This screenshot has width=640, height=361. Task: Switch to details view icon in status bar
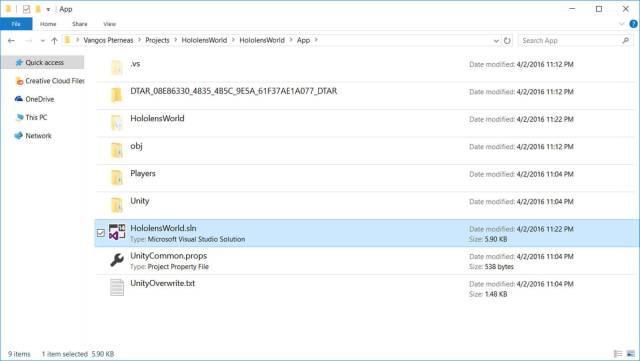coord(618,354)
